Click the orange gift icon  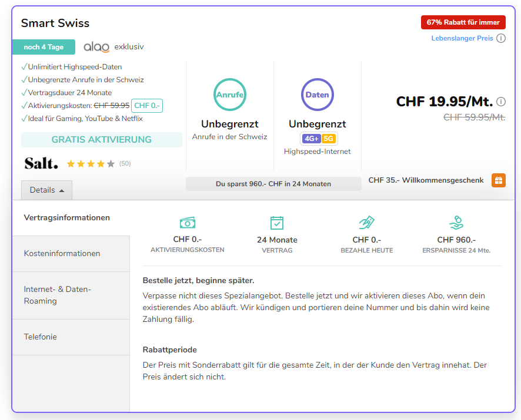click(498, 180)
